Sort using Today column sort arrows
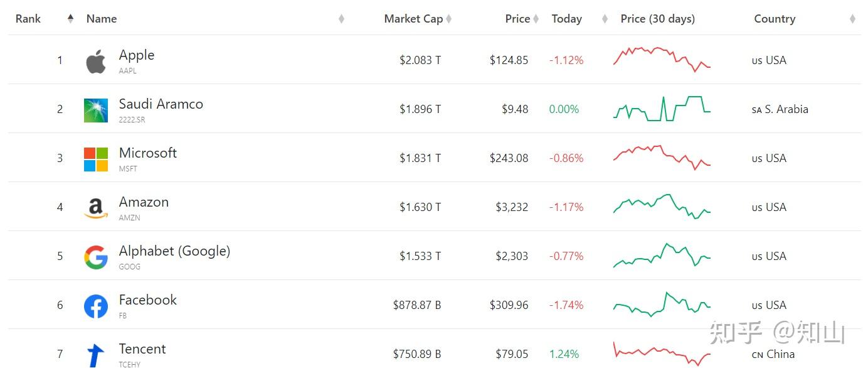 coord(605,19)
